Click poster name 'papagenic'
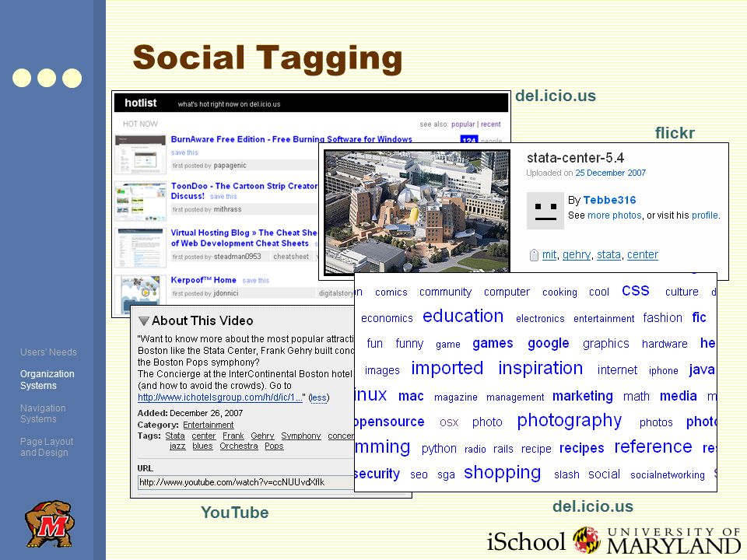Viewport: 747px width, 560px height. point(230,165)
